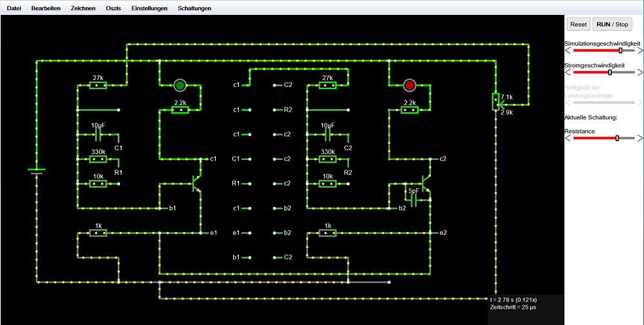The image size is (644, 325).
Task: Select the 330k resistor labeled R1
Action: [98, 159]
